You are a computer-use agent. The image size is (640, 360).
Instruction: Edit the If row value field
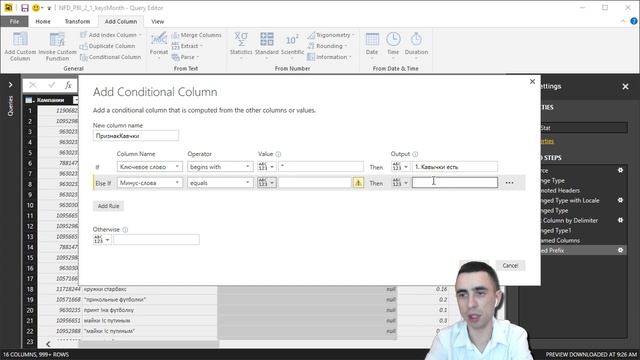pyautogui.click(x=321, y=167)
